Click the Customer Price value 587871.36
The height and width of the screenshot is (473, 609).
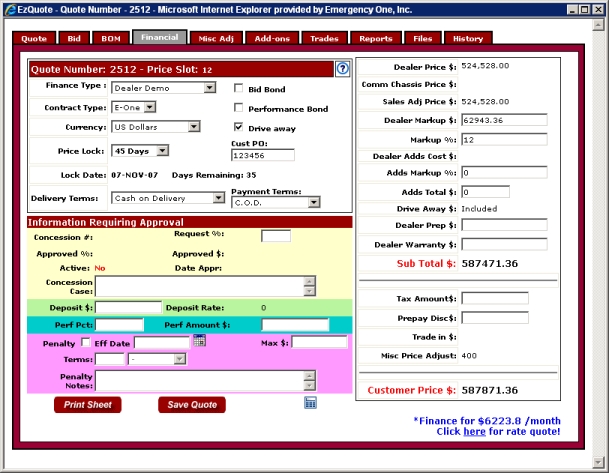[x=489, y=390]
